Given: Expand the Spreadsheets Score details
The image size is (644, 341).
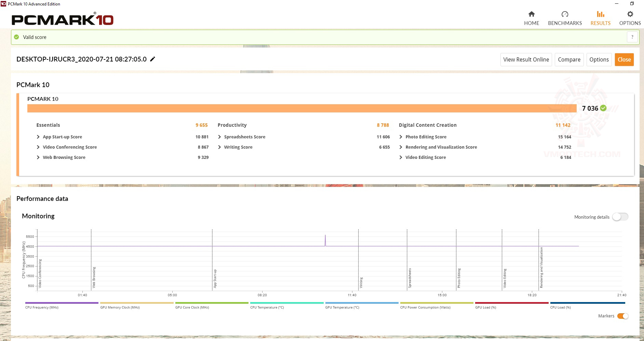Looking at the screenshot, I should click(241, 137).
